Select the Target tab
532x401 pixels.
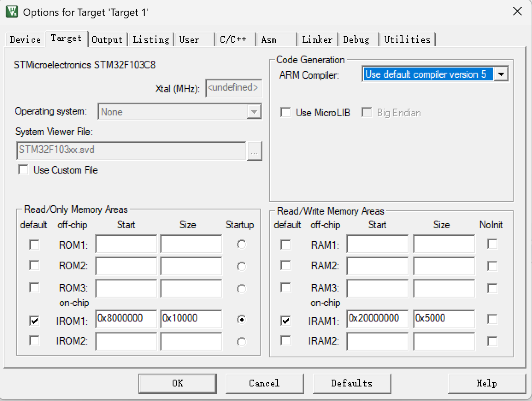point(66,38)
